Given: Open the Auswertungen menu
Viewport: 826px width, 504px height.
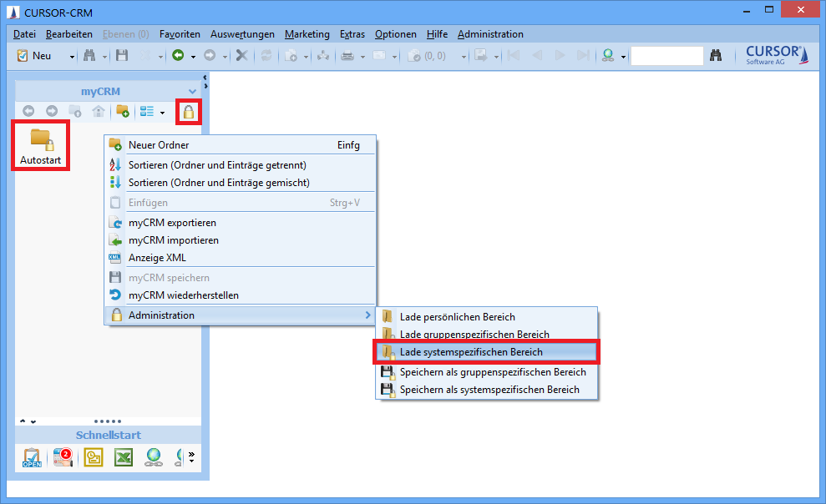Looking at the screenshot, I should click(242, 34).
